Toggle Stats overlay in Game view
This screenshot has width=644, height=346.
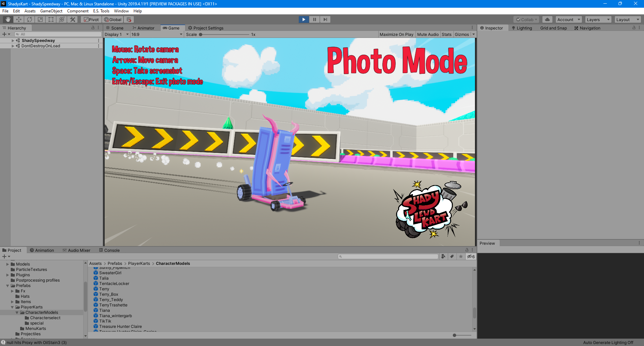(446, 34)
